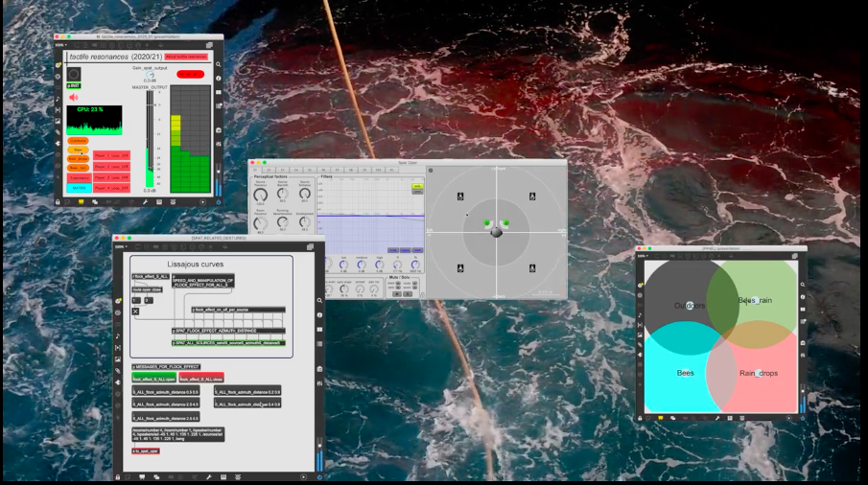Click the Gain_spat_output dial

pyautogui.click(x=150, y=74)
